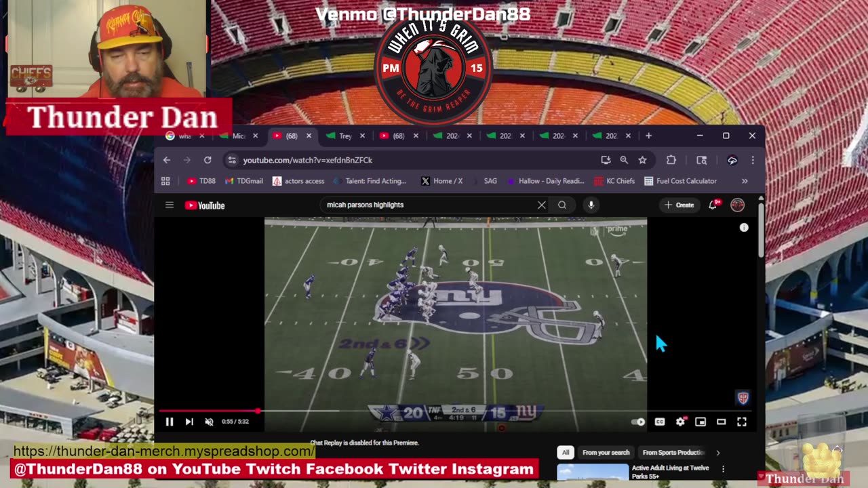The image size is (868, 488).
Task: Toggle the autoplay switch
Action: pyautogui.click(x=638, y=422)
